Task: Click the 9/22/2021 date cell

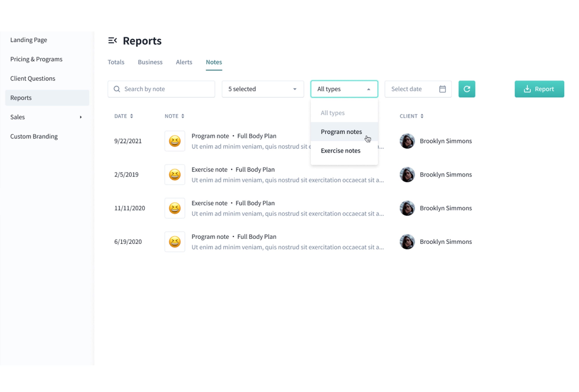Action: coord(128,141)
